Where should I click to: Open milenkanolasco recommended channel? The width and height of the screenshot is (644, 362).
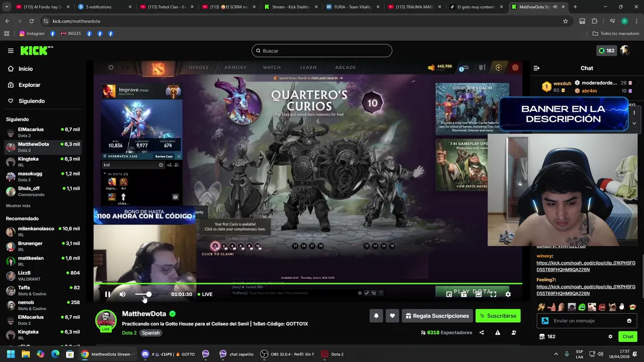click(43, 231)
